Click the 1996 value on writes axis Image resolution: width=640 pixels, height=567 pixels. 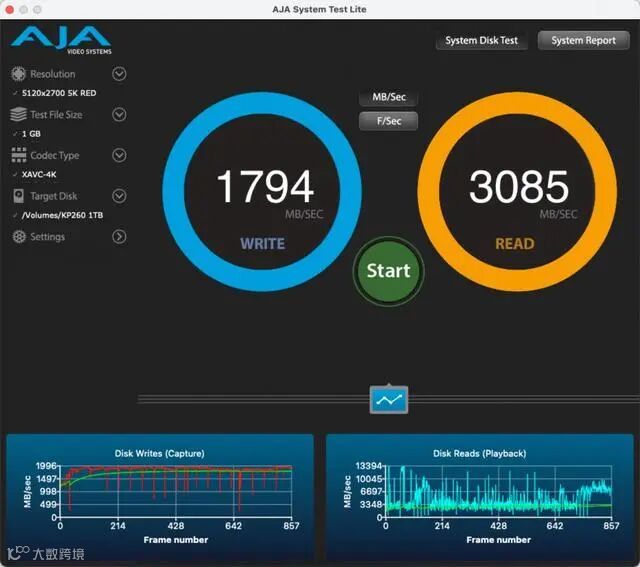click(46, 466)
